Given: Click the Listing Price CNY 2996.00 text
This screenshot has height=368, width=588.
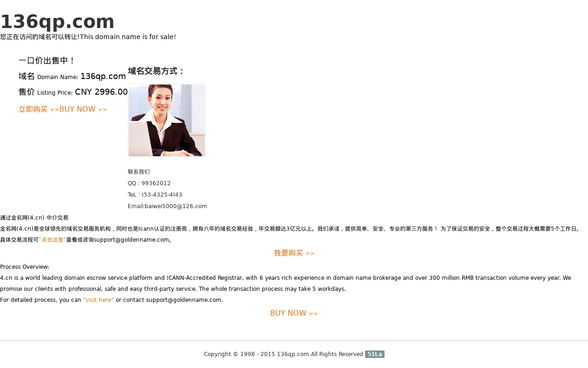Looking at the screenshot, I should click(x=73, y=92).
